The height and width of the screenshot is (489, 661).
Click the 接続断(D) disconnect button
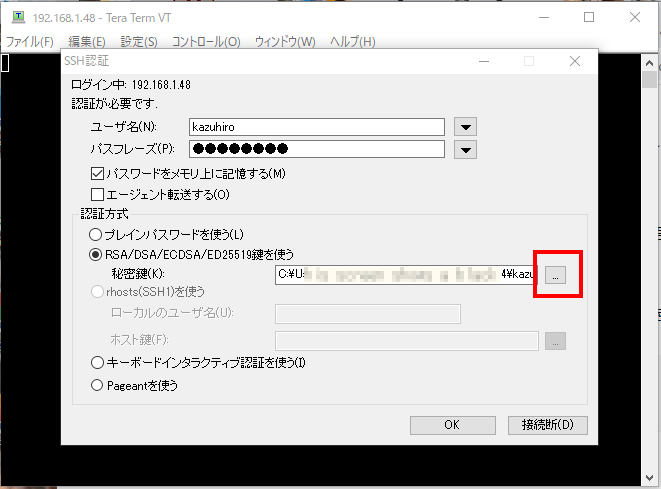[x=546, y=425]
